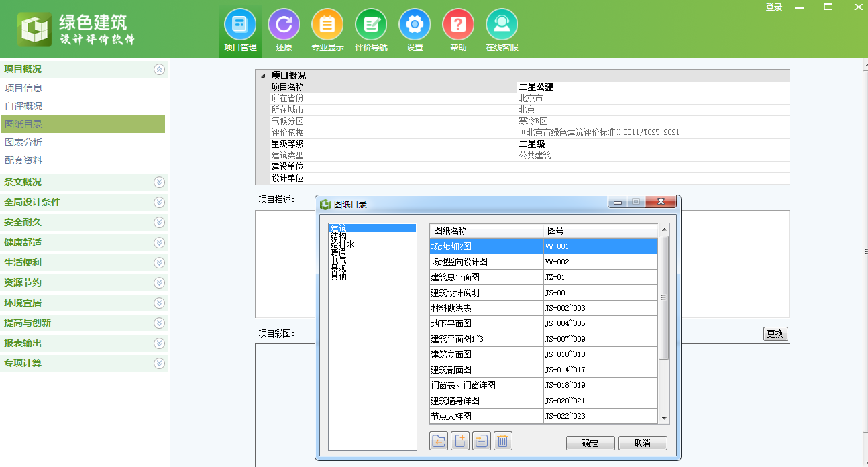The width and height of the screenshot is (868, 467).
Task: Click the 建设单位 value field
Action: 653,166
